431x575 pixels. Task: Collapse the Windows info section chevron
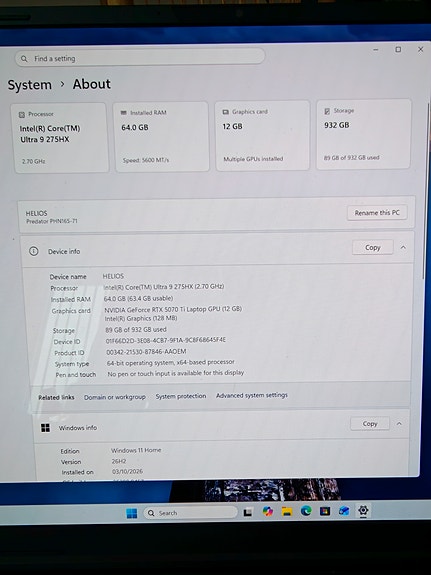click(x=399, y=424)
